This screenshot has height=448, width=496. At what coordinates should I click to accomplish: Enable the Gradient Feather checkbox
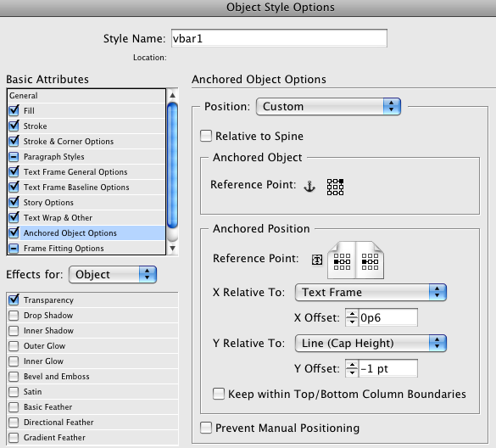coord(14,438)
